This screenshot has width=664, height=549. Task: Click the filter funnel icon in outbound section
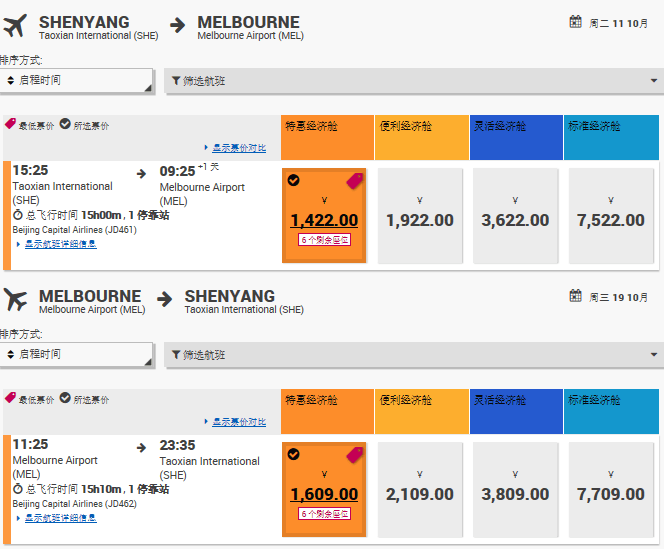176,80
